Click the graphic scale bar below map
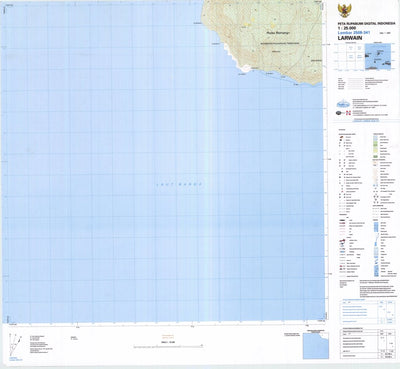 [x=168, y=347]
